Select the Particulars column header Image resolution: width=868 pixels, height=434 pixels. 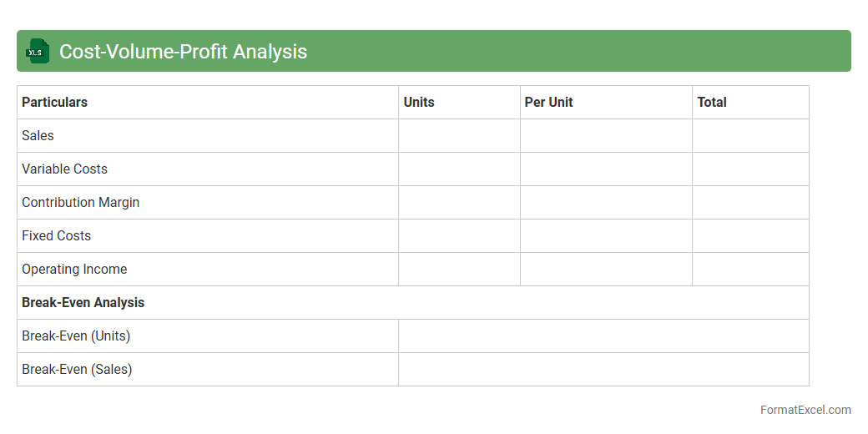pos(55,102)
